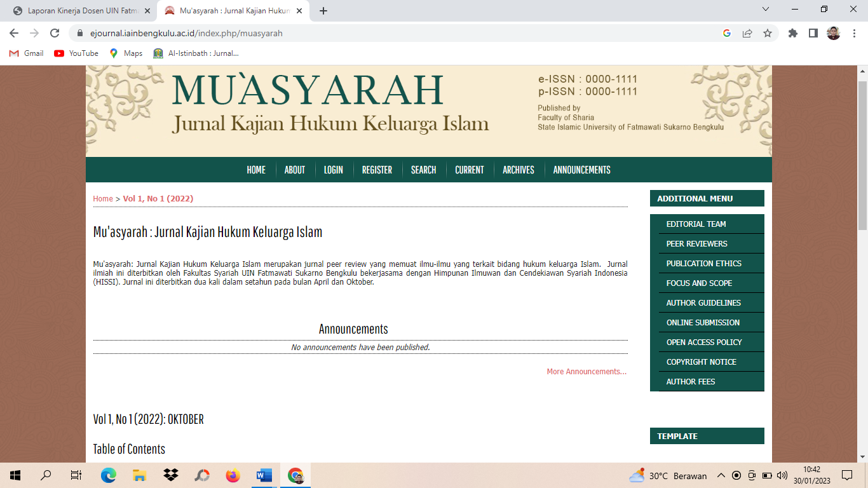Screen dimensions: 868x488
Task: Launch Microsoft Word from the taskbar
Action: 264,475
